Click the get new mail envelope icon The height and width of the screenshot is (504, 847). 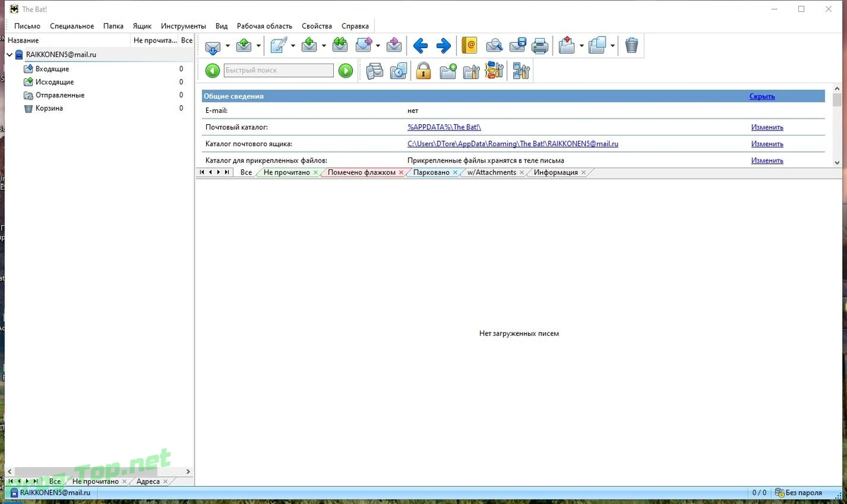tap(213, 47)
